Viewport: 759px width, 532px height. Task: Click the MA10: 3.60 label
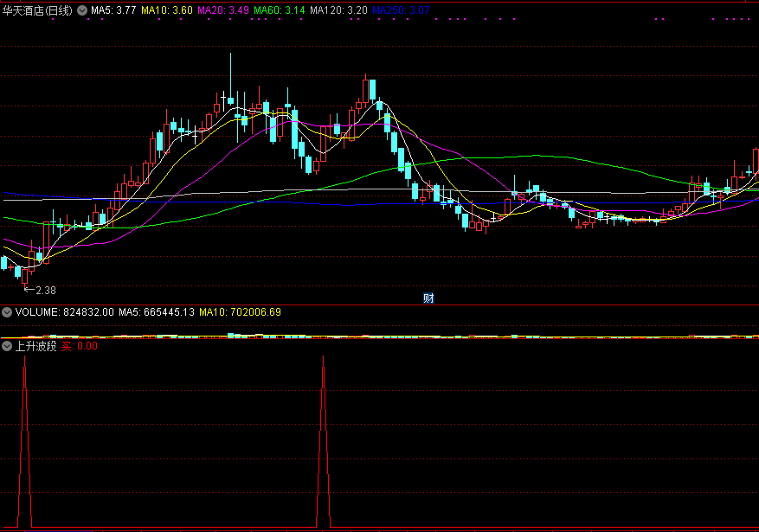pos(167,10)
